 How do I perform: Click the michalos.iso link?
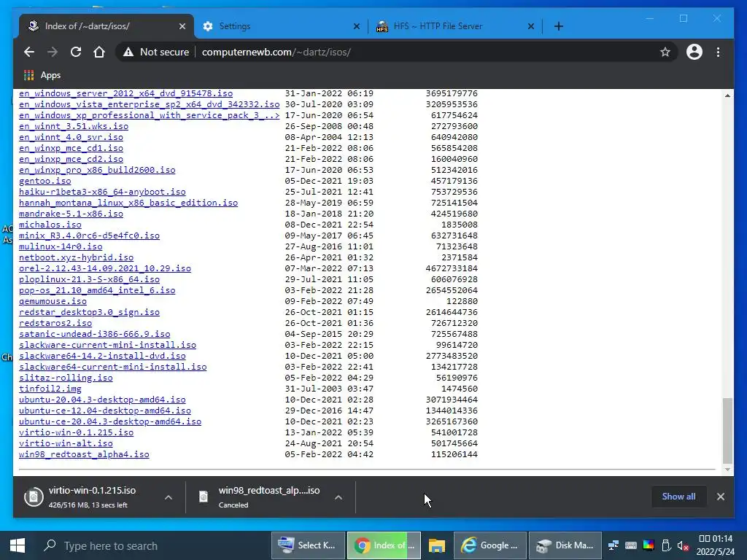(50, 225)
